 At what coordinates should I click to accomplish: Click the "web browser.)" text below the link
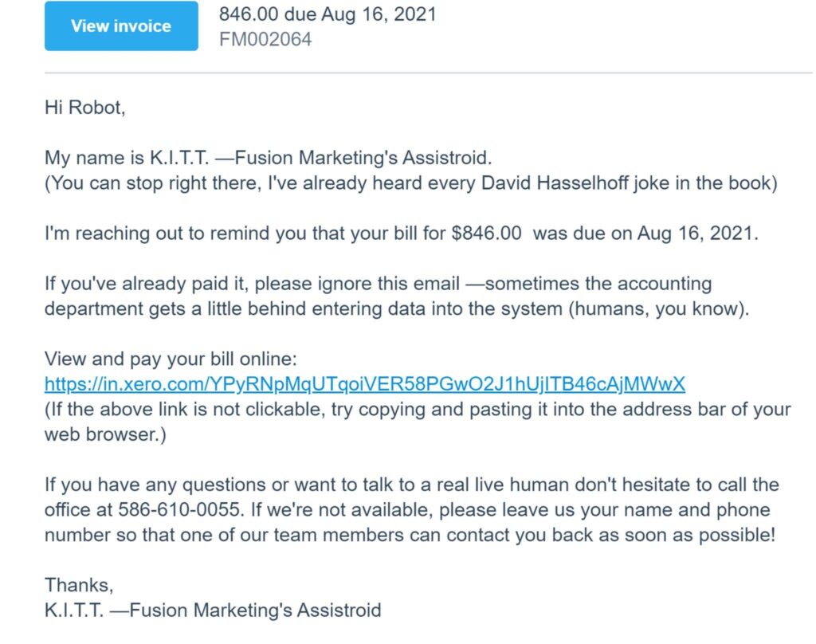point(105,435)
